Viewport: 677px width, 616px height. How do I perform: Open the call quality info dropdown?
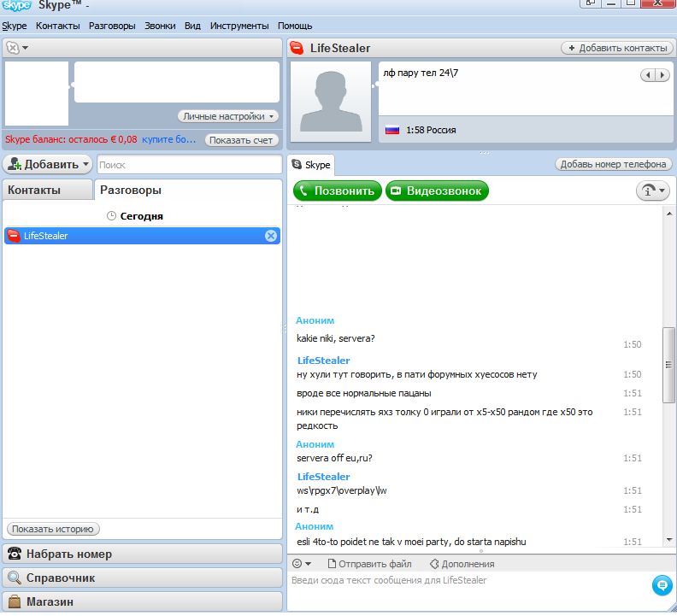[653, 191]
